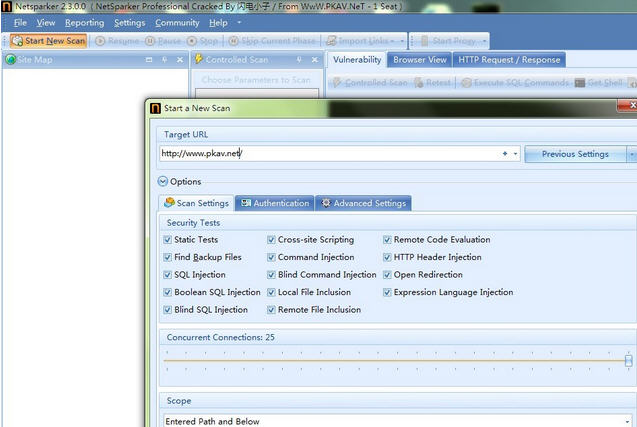The width and height of the screenshot is (637, 427).
Task: Open the Target URL history dropdown
Action: point(515,154)
